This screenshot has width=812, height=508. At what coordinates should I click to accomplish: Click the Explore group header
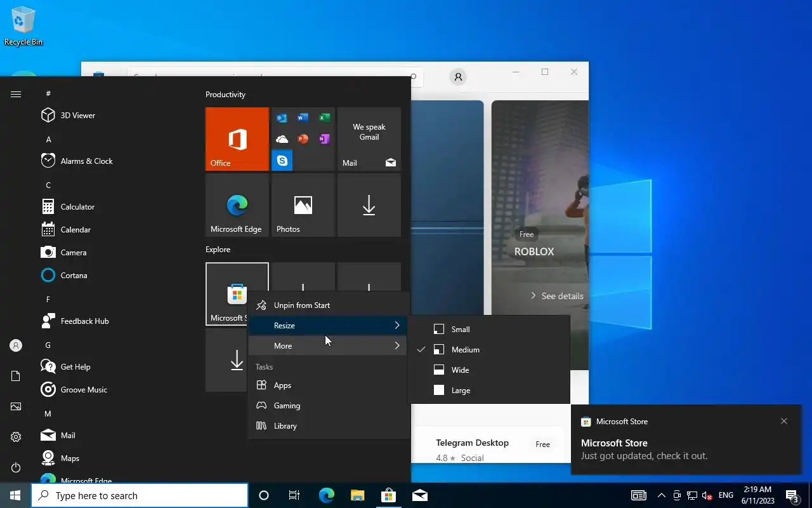point(218,250)
